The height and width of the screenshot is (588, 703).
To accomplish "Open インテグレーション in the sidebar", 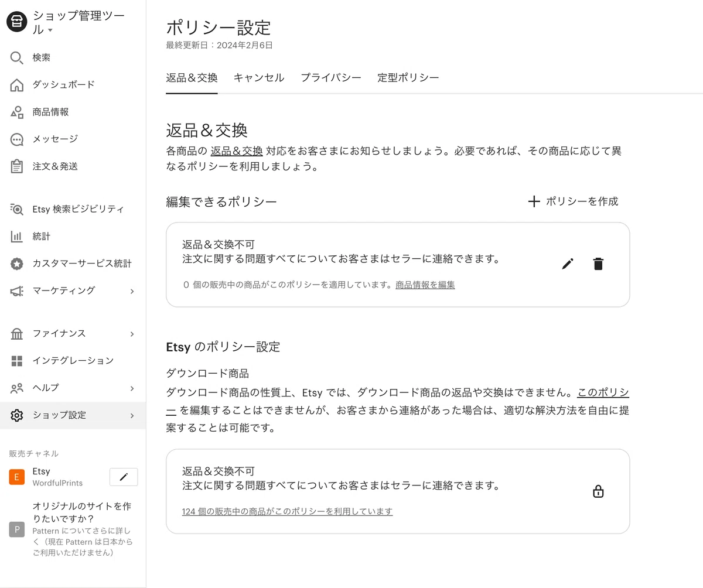I will pyautogui.click(x=73, y=361).
